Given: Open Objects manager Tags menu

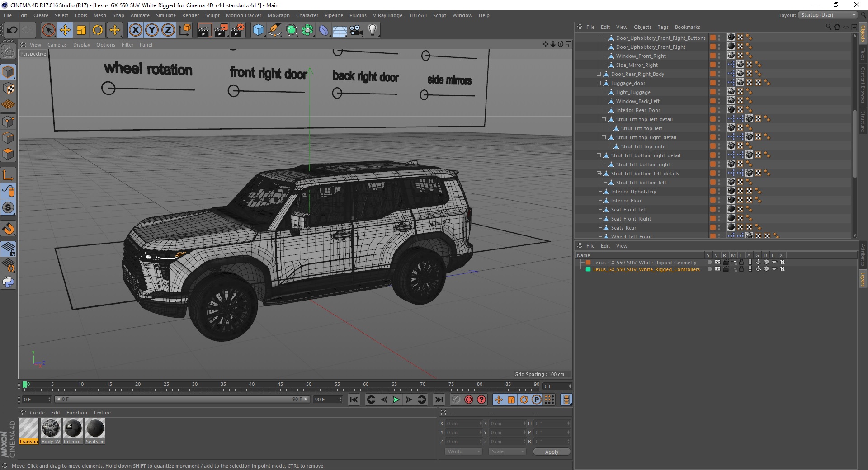Looking at the screenshot, I should tap(663, 27).
